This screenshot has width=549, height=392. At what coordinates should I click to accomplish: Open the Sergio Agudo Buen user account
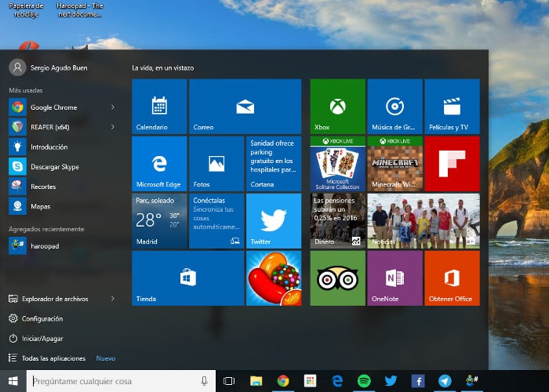(49, 67)
